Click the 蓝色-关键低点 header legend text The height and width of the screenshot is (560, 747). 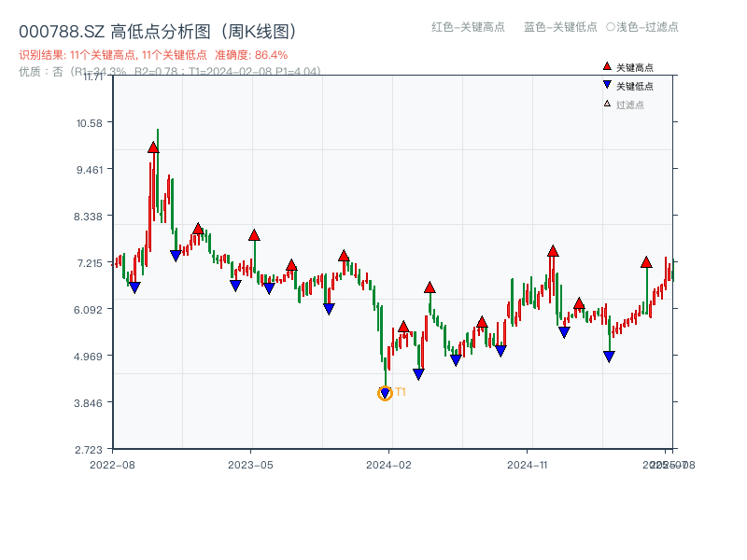click(x=560, y=27)
